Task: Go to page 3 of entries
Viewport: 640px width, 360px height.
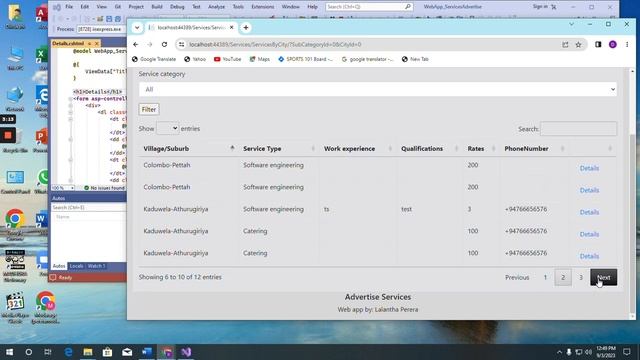Action: coord(581,278)
